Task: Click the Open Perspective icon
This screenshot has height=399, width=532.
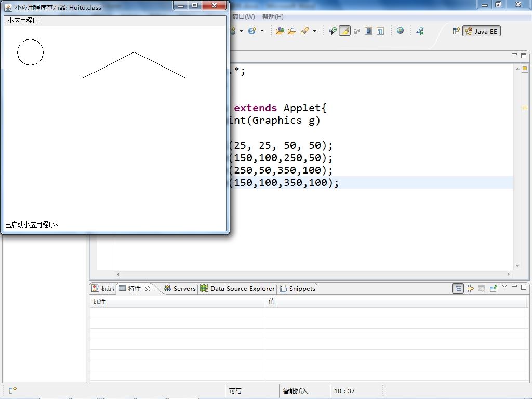Action: point(456,31)
